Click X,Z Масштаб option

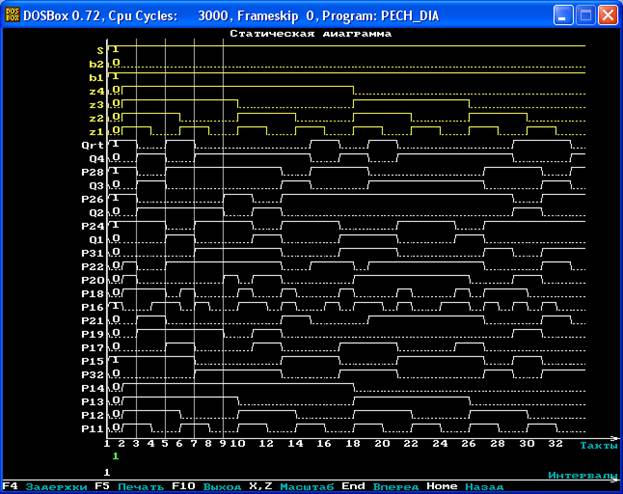click(285, 486)
